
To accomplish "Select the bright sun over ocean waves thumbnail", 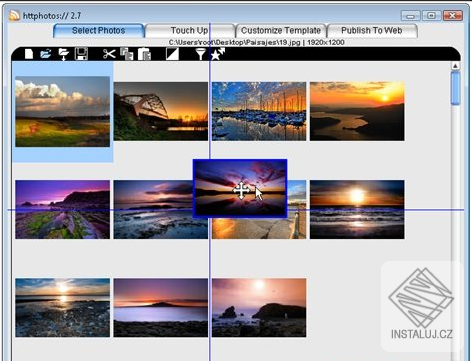I will (357, 210).
